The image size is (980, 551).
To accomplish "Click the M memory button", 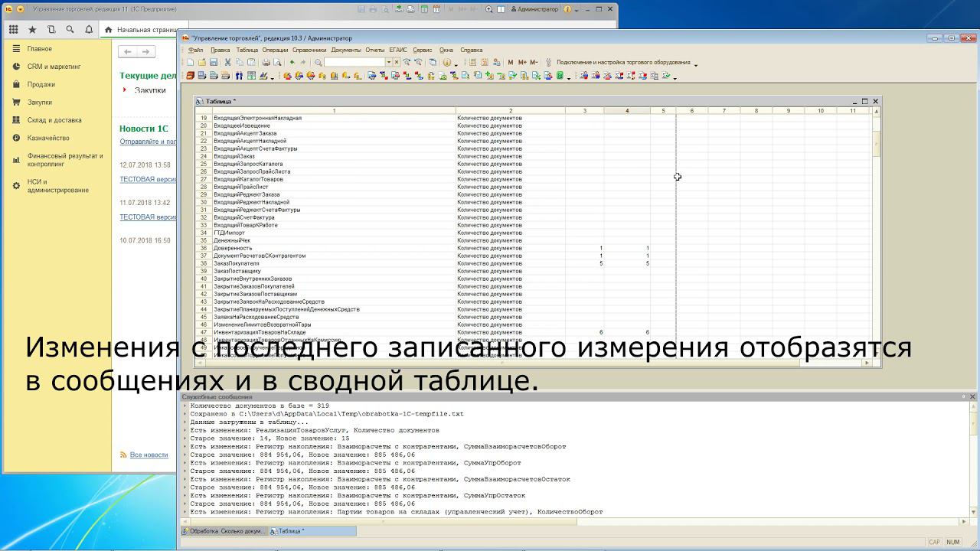I will (511, 62).
